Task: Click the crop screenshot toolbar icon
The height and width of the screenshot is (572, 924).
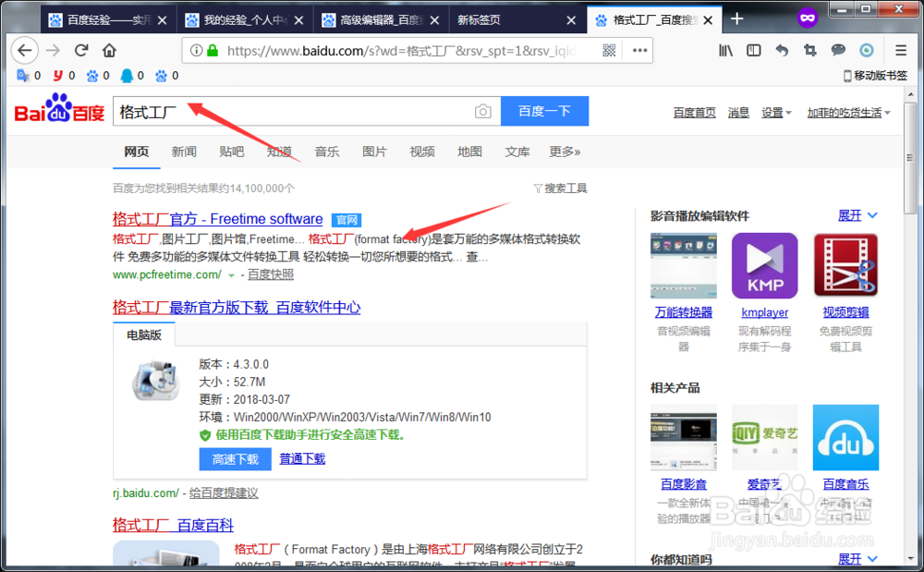Action: click(810, 51)
